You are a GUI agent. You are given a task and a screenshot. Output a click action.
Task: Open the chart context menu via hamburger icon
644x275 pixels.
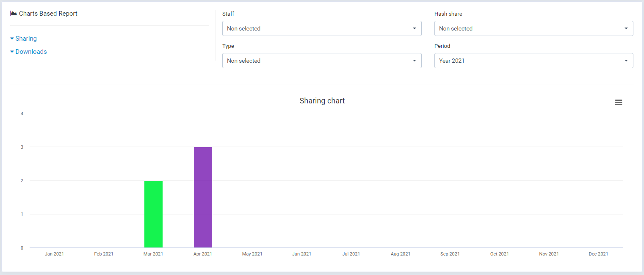[618, 102]
